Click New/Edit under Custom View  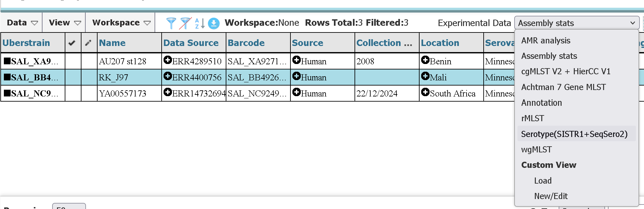[x=551, y=196]
